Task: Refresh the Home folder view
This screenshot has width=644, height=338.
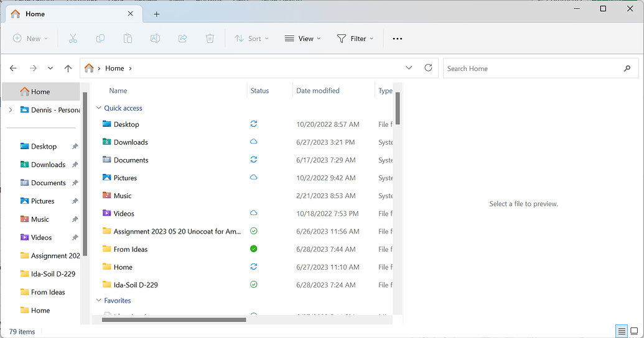Action: point(428,68)
